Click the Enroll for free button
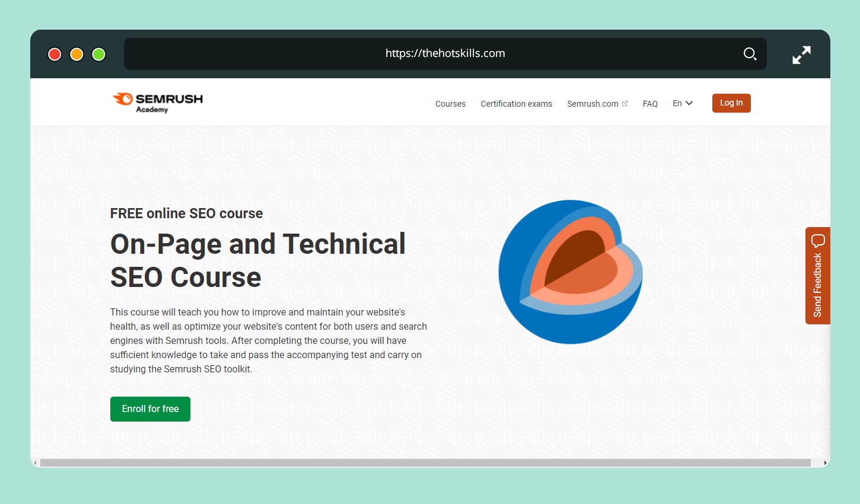 (150, 409)
